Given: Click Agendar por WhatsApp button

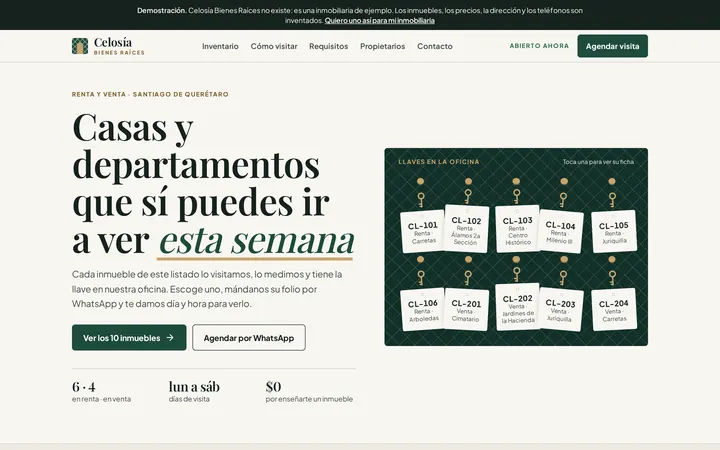Looking at the screenshot, I should click(249, 338).
